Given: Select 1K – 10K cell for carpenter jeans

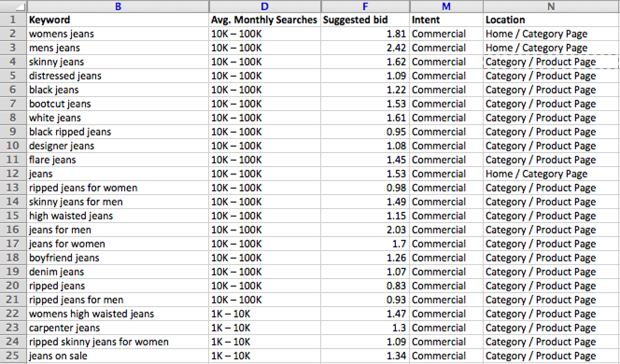Looking at the screenshot, I should [264, 328].
